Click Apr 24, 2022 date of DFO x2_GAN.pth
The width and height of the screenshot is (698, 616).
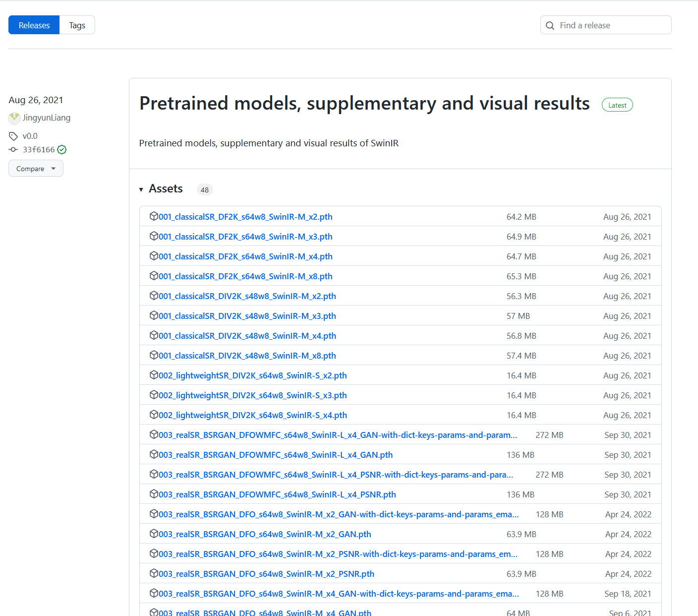[628, 534]
